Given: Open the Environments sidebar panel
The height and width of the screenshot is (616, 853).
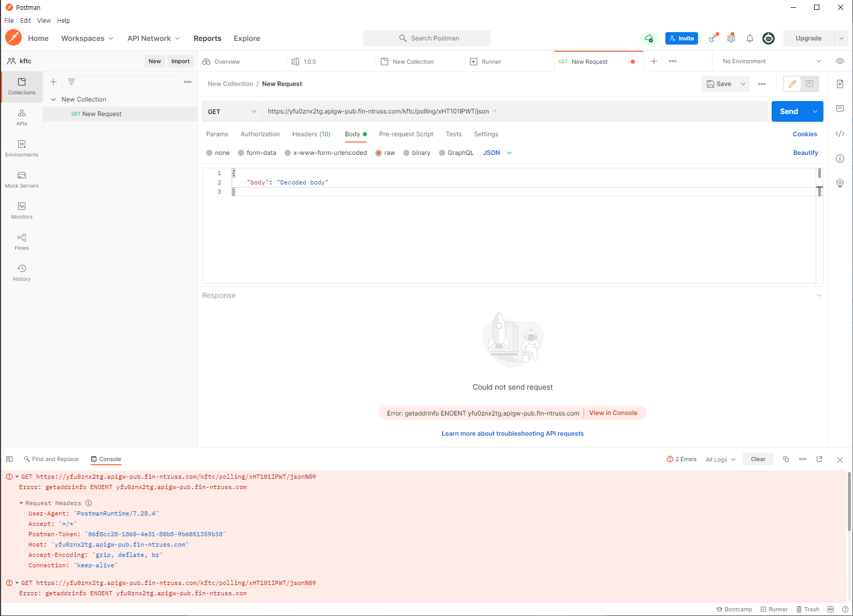Looking at the screenshot, I should pyautogui.click(x=22, y=149).
